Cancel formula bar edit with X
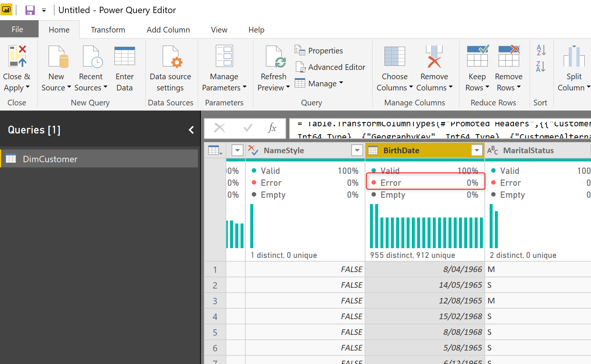This screenshot has height=364, width=591. [220, 128]
